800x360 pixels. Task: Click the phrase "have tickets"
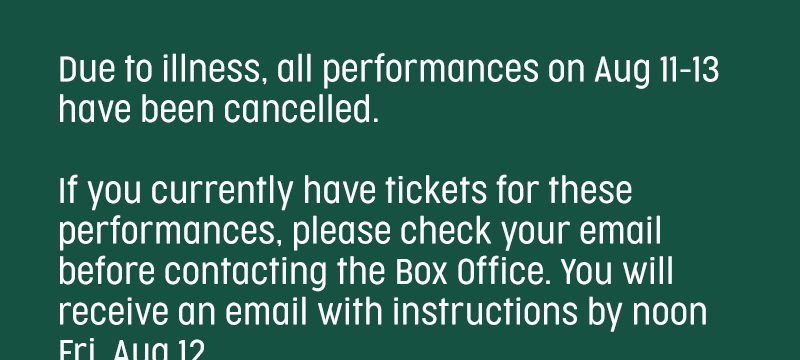(395, 191)
